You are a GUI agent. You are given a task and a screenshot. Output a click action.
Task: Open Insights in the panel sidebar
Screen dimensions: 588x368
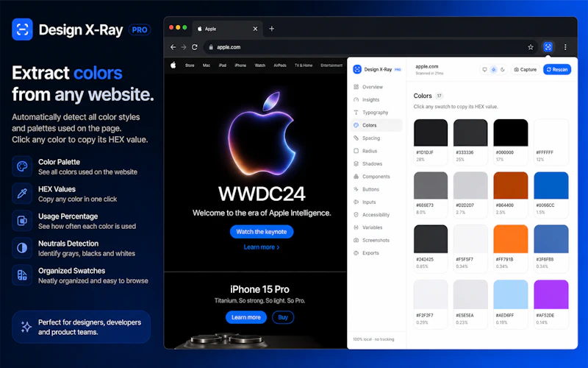coord(377,99)
